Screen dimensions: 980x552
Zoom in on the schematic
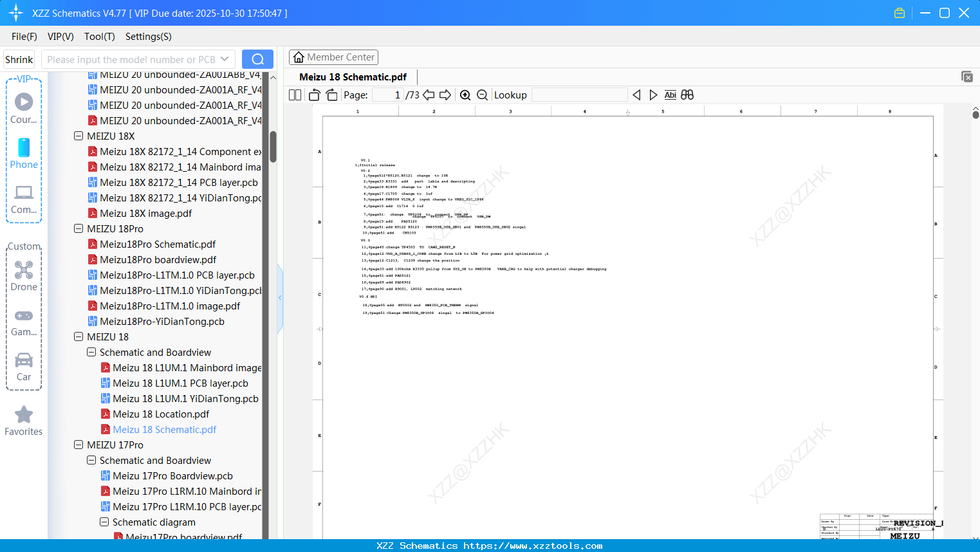click(465, 95)
